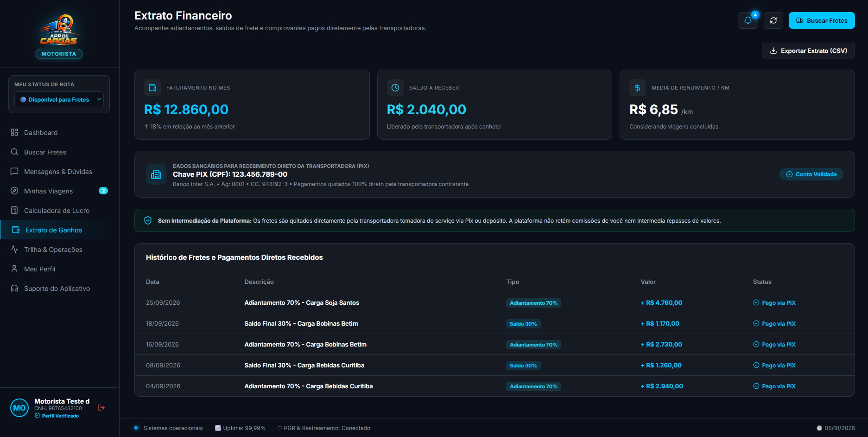
Task: Click the dollar icon in Média de Rendimento card
Action: point(638,88)
